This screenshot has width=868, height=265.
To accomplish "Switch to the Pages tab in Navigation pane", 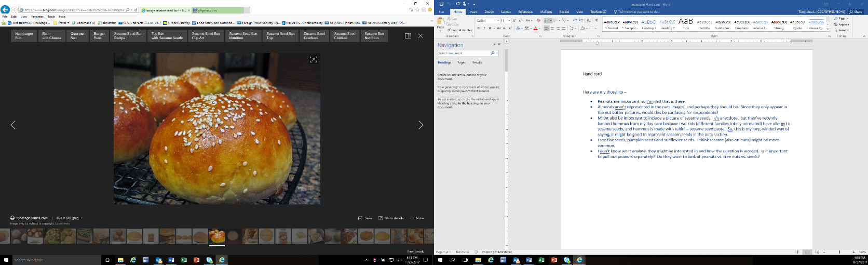I will pos(462,62).
